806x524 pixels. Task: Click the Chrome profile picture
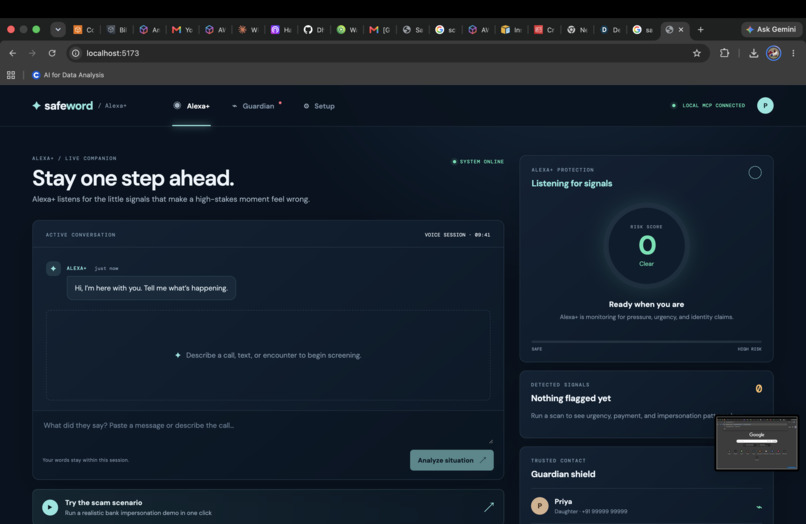pyautogui.click(x=774, y=53)
